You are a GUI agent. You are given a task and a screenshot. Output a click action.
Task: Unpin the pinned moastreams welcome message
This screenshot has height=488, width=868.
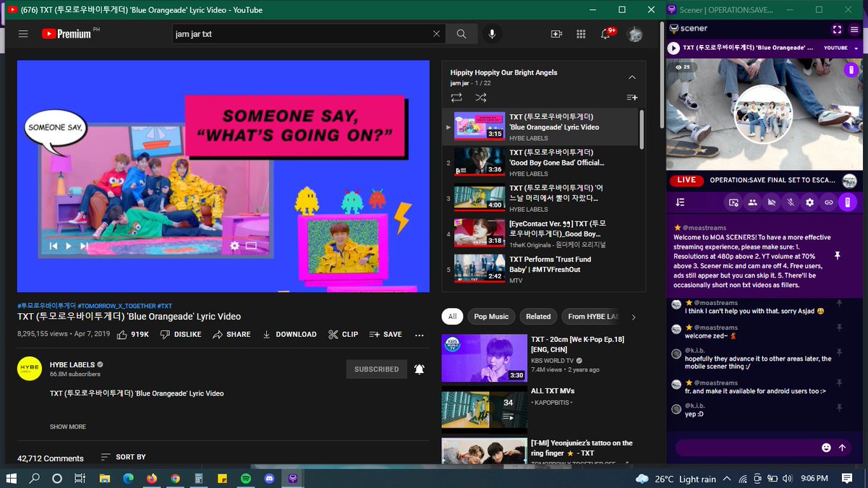pyautogui.click(x=838, y=256)
